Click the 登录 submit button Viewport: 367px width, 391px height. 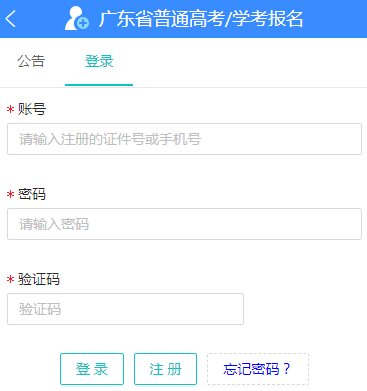[x=92, y=369]
